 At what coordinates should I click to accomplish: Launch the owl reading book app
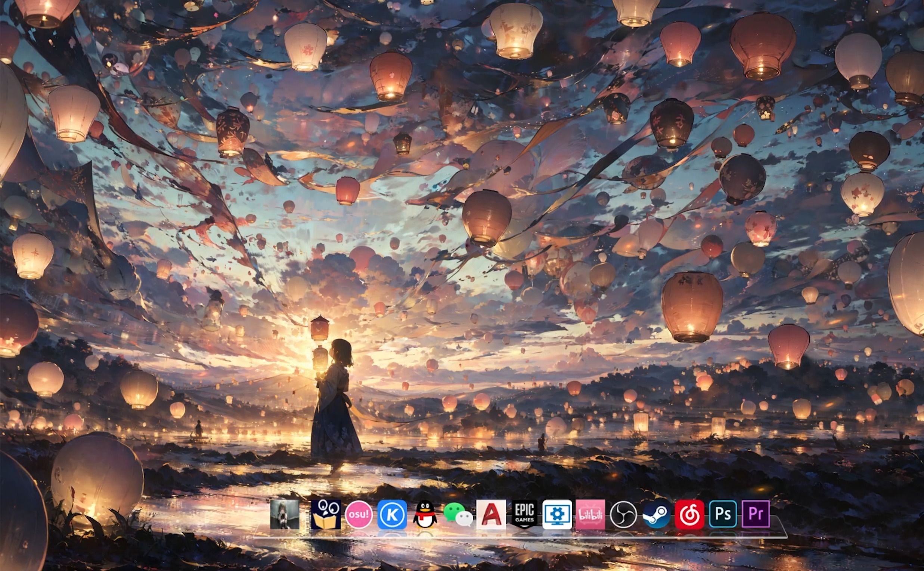tap(326, 514)
